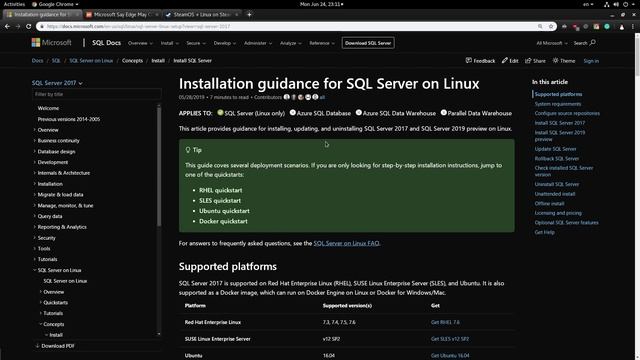Click the Filter by title input field

[96, 94]
